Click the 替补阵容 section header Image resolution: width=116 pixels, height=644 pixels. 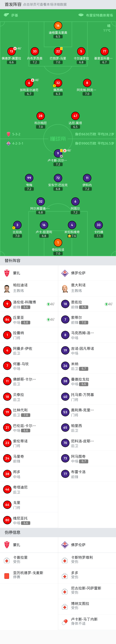pos(13,260)
